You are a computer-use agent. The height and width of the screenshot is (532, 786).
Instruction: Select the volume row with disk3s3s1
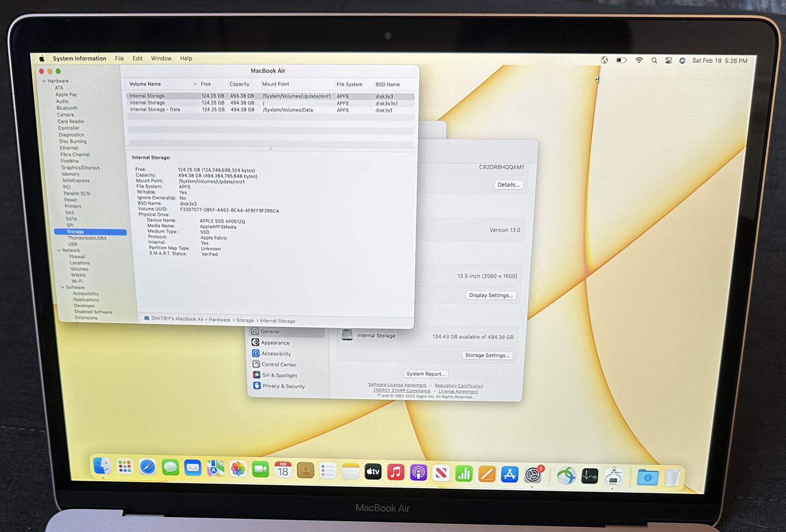point(270,103)
